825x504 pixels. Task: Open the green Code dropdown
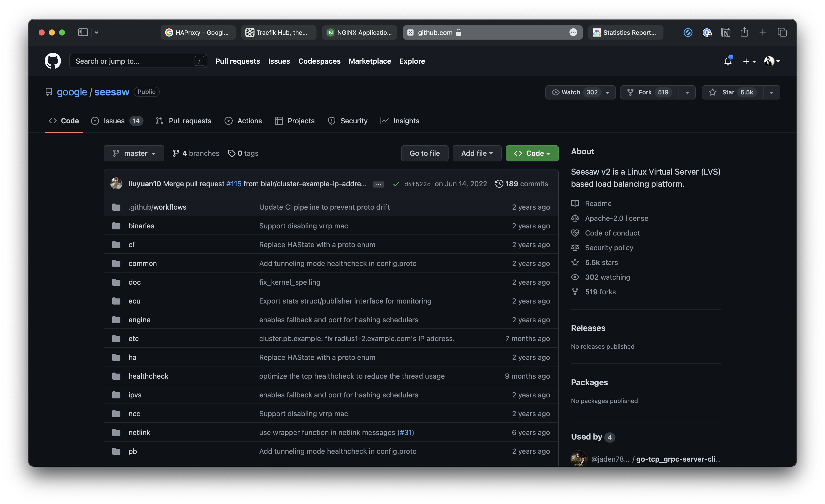[x=532, y=153]
